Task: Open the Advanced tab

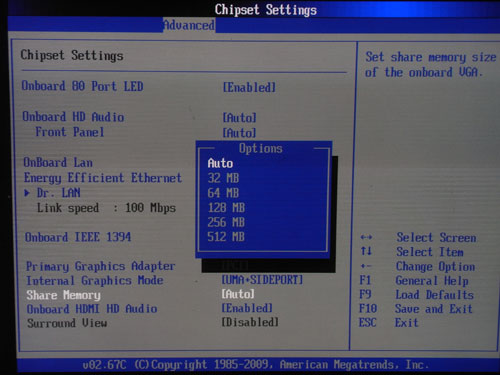Action: click(x=189, y=25)
